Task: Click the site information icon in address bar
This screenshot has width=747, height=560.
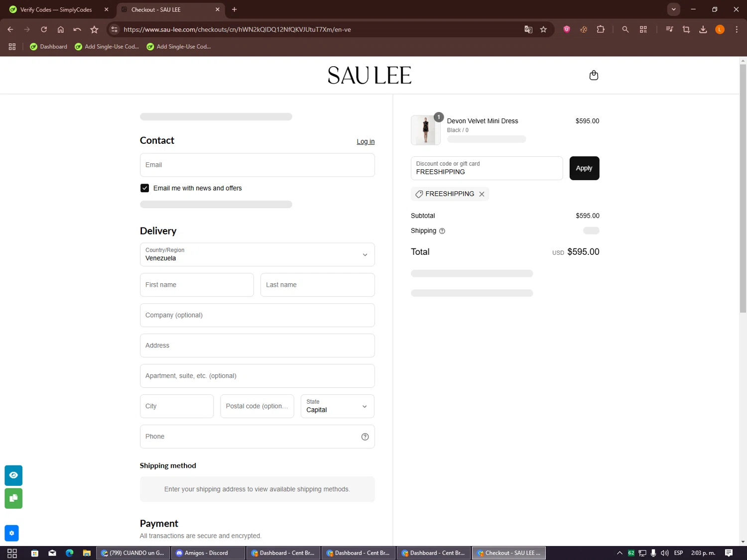Action: point(115,29)
